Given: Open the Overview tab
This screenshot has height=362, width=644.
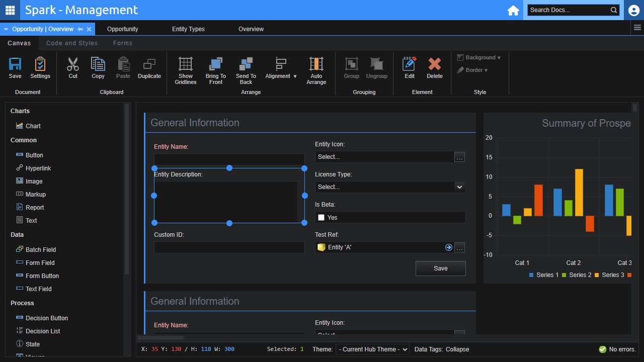Looking at the screenshot, I should click(x=251, y=29).
